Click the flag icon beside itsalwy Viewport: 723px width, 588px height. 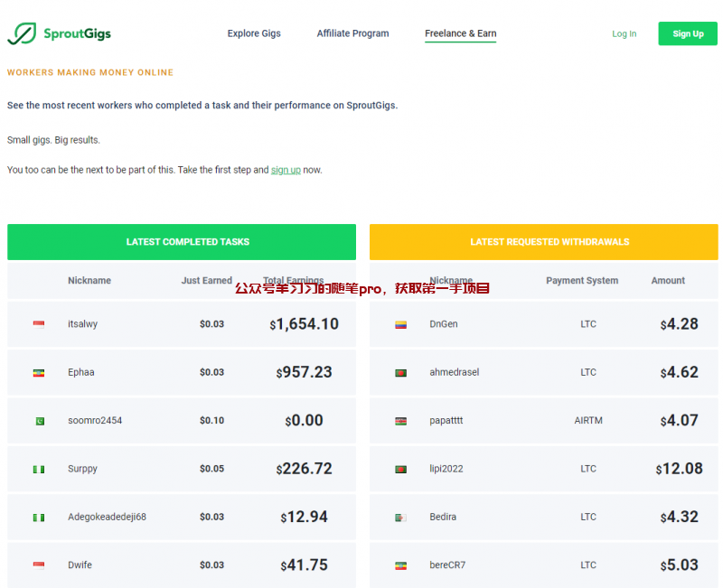[39, 324]
